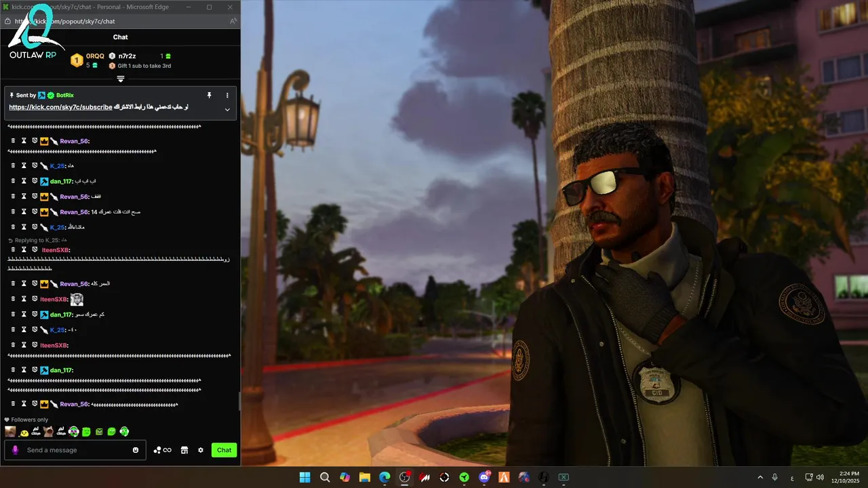Open the kick.com/sky7c/subscribe link
Image resolution: width=868 pixels, height=488 pixels.
(x=60, y=107)
